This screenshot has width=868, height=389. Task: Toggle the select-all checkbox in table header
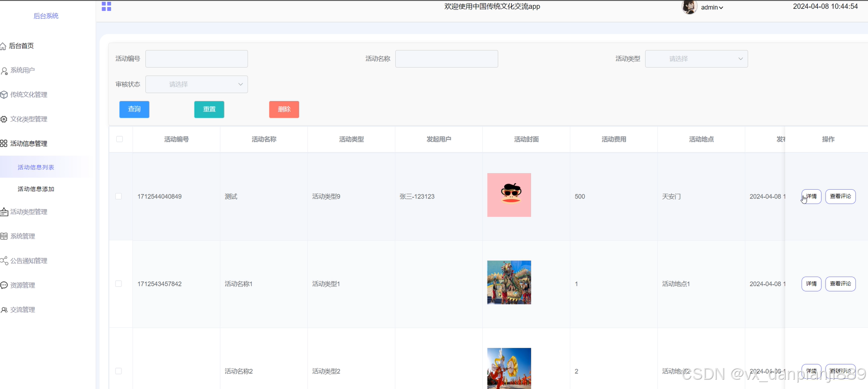tap(120, 139)
